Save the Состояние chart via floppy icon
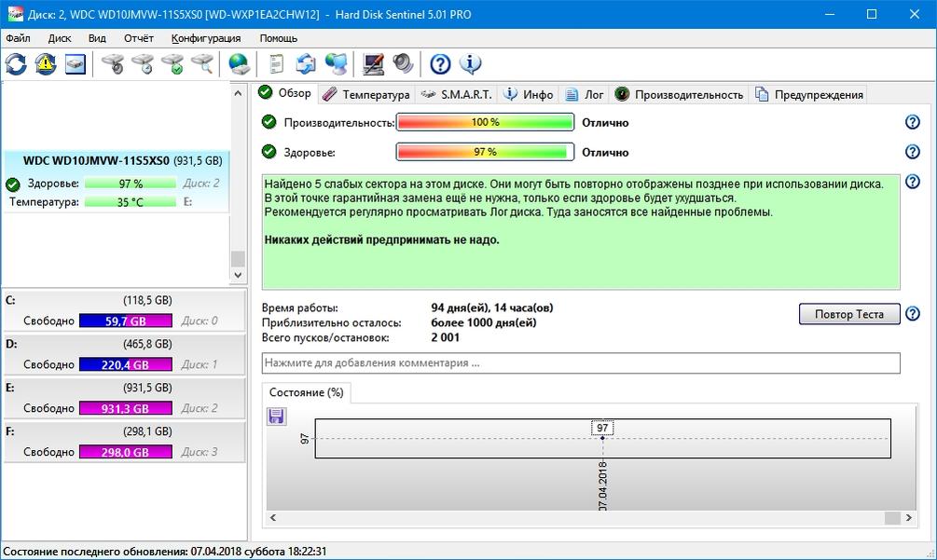The image size is (937, 560). point(276,417)
